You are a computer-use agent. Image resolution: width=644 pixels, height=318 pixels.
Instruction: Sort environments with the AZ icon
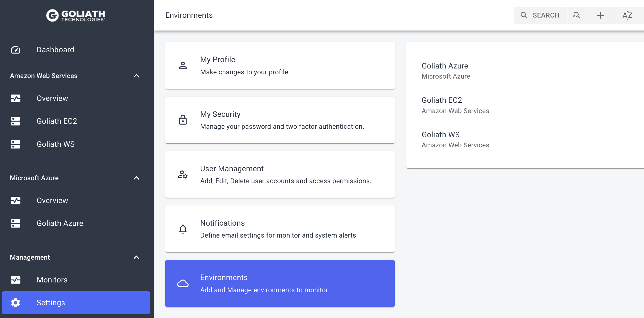pyautogui.click(x=627, y=15)
